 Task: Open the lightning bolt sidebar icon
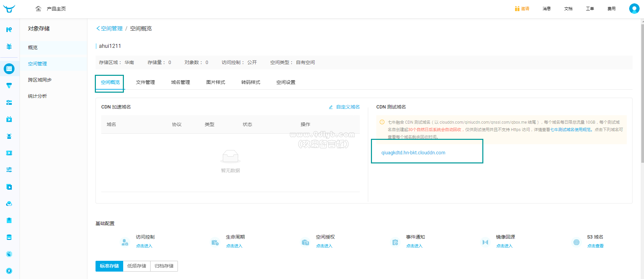pyautogui.click(x=9, y=271)
